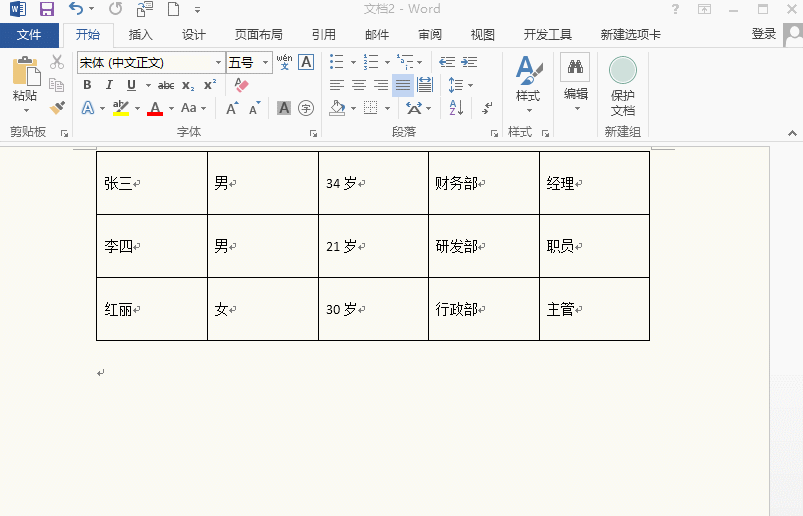
Task: Toggle underline formatting
Action: (131, 85)
